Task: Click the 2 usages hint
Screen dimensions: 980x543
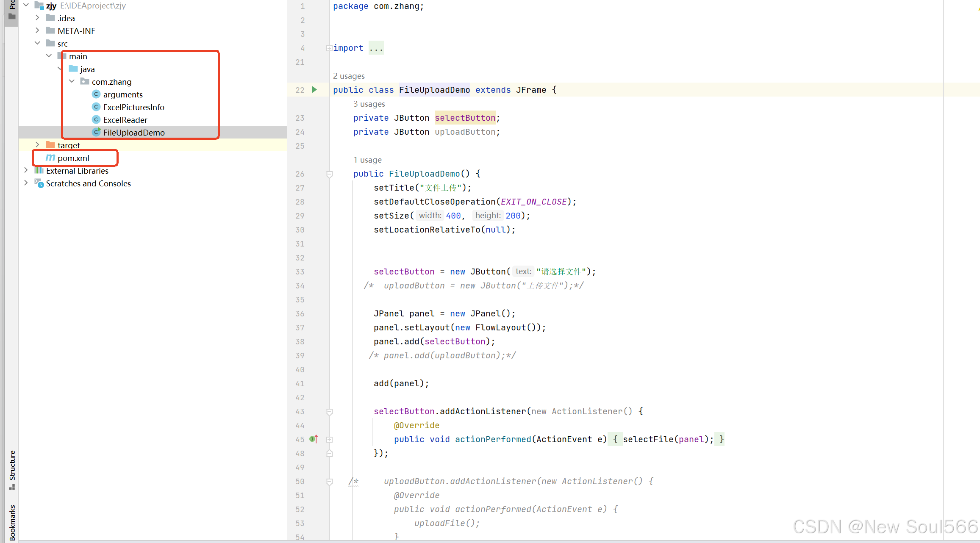Action: tap(349, 76)
